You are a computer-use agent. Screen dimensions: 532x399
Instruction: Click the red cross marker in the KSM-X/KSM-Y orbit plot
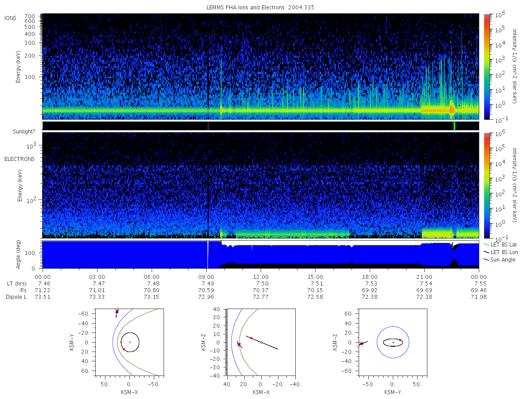[x=117, y=311]
